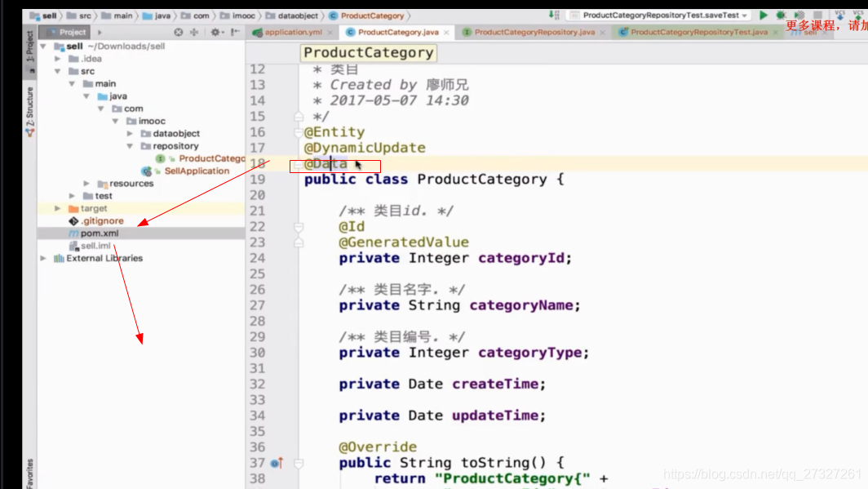Click on the @DynamicUpdate annotation
868x489 pixels.
365,148
